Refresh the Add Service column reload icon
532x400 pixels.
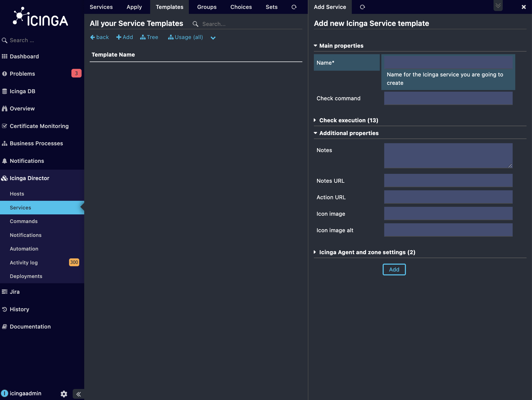pyautogui.click(x=362, y=7)
